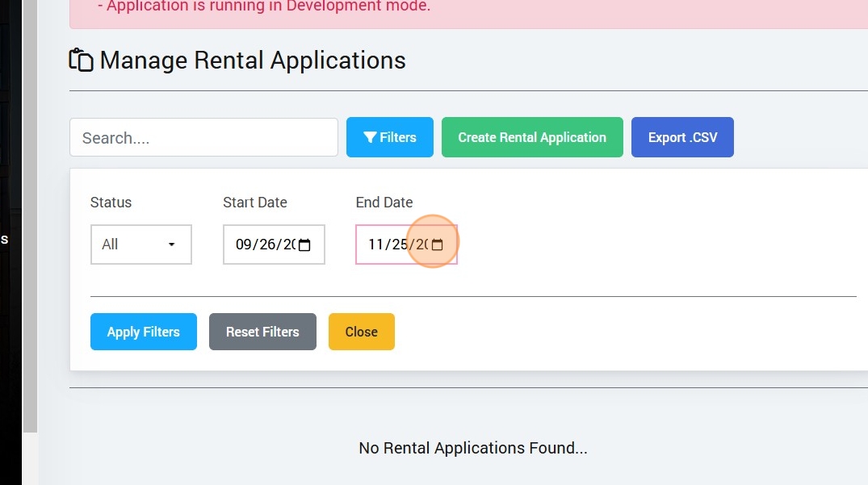The width and height of the screenshot is (868, 485).
Task: Click the funnel icon on the Filters button
Action: click(370, 138)
